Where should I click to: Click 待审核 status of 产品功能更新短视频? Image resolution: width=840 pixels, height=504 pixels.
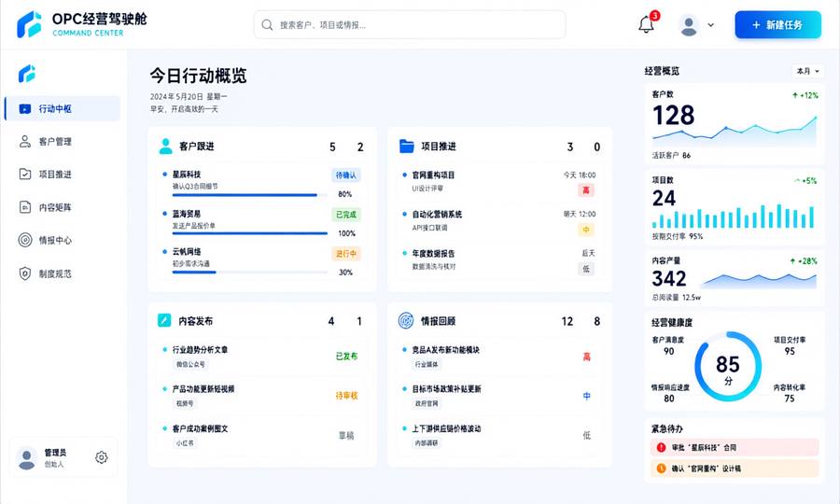346,396
